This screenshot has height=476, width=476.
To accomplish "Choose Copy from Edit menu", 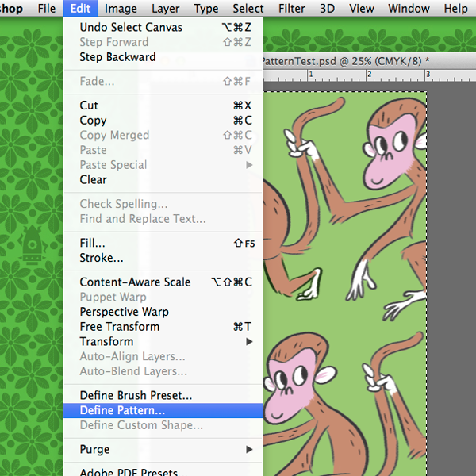I will click(163, 121).
